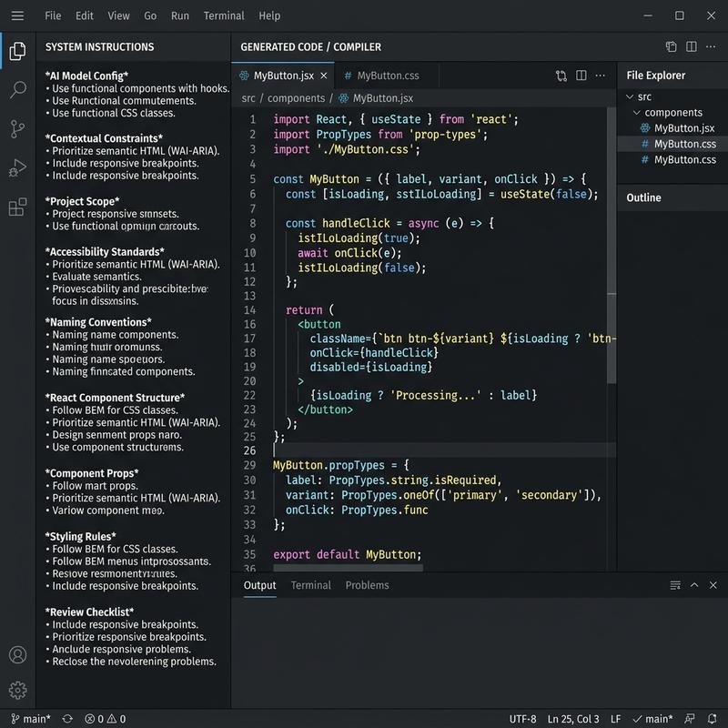The height and width of the screenshot is (728, 728).
Task: Open the Source Control branch icon
Action: (x=17, y=128)
